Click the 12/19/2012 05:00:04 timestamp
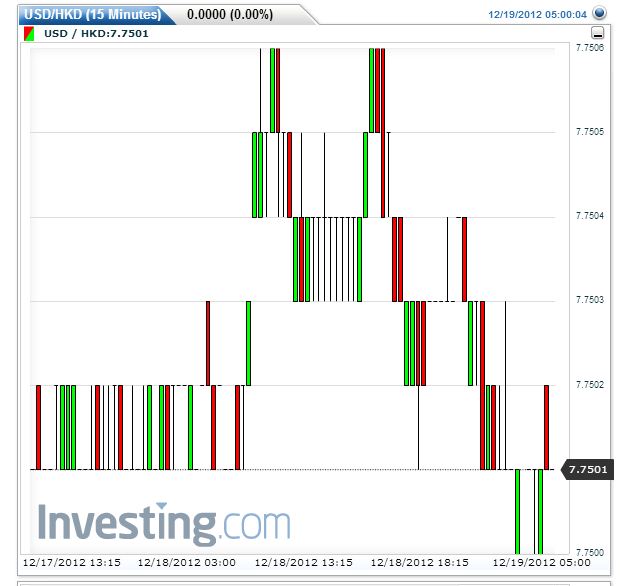 [x=537, y=15]
